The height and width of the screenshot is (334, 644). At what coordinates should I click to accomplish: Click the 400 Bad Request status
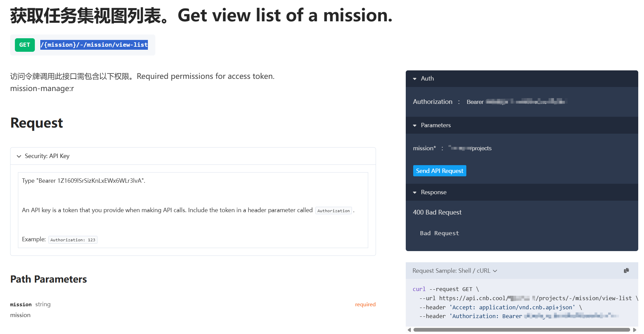tap(437, 212)
